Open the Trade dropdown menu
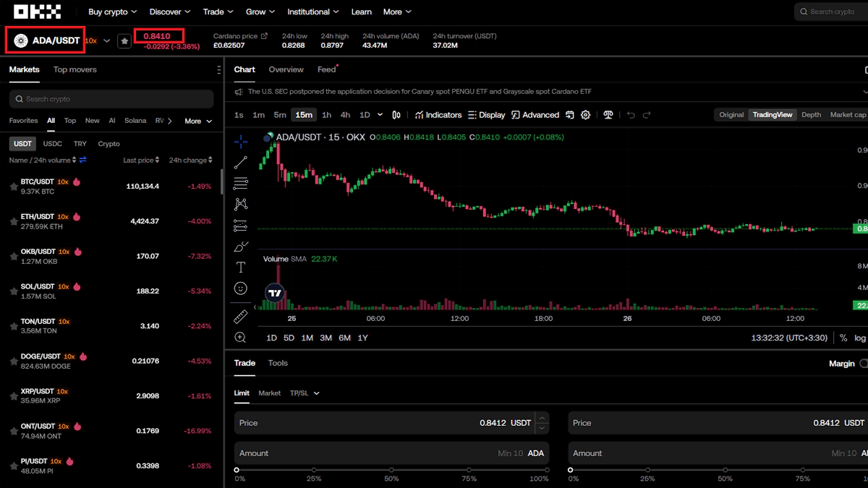The image size is (868, 488). [218, 12]
